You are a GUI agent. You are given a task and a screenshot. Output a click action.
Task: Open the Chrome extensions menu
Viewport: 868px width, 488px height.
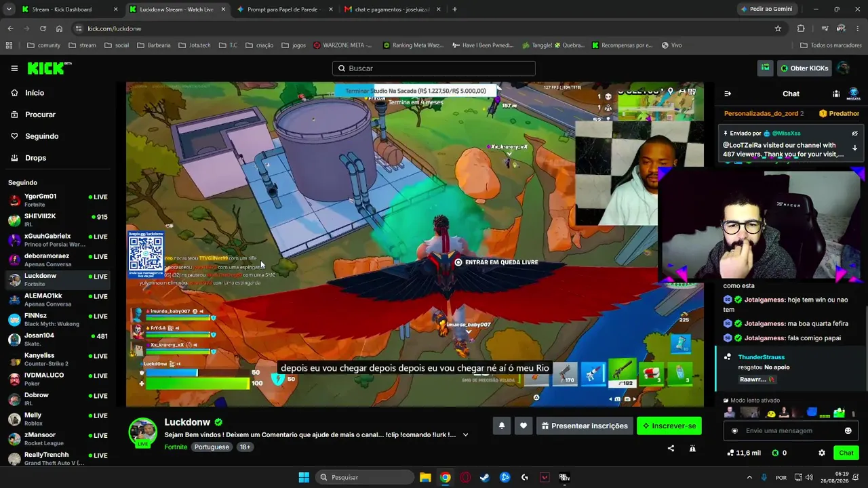pyautogui.click(x=801, y=28)
